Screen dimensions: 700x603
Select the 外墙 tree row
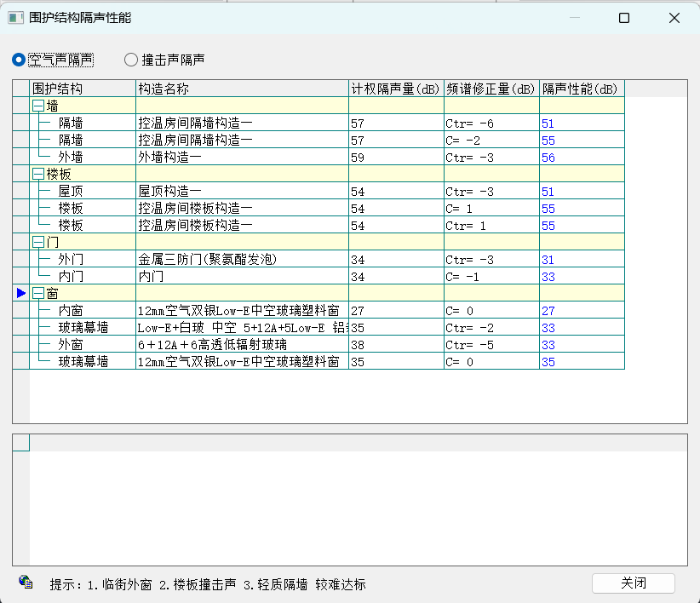pyautogui.click(x=71, y=158)
